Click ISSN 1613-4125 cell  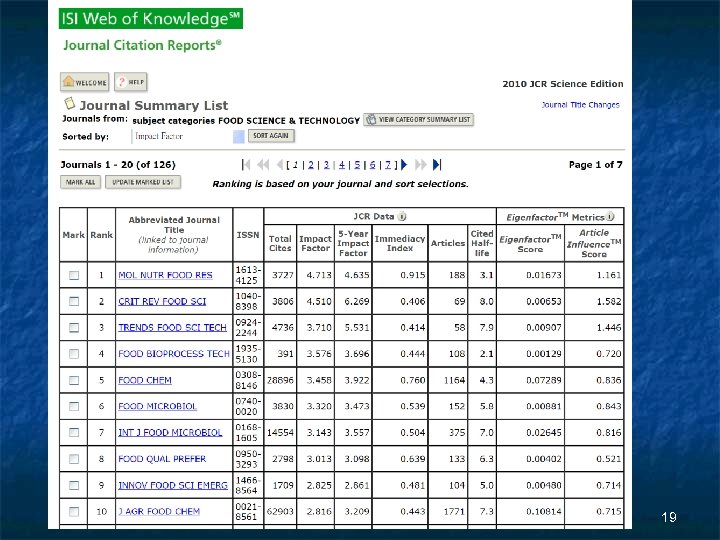pyautogui.click(x=248, y=275)
